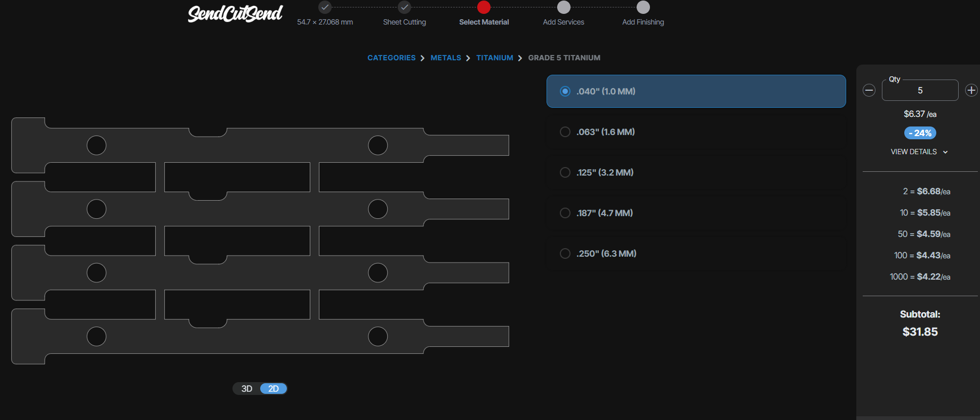This screenshot has width=980, height=420.
Task: Expand View Details pricing section
Action: tap(919, 152)
